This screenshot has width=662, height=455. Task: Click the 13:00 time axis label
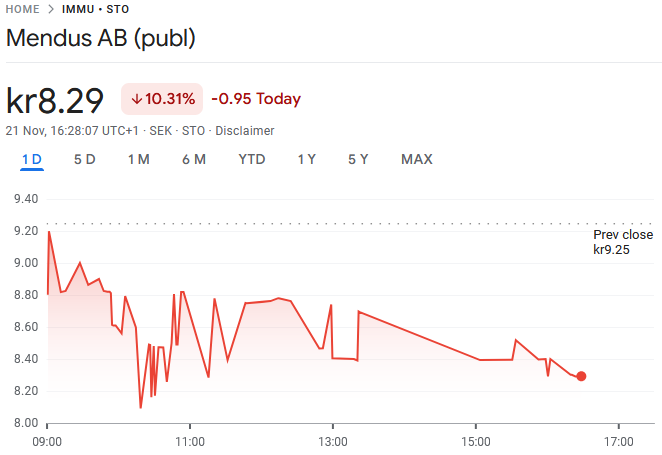click(x=332, y=439)
